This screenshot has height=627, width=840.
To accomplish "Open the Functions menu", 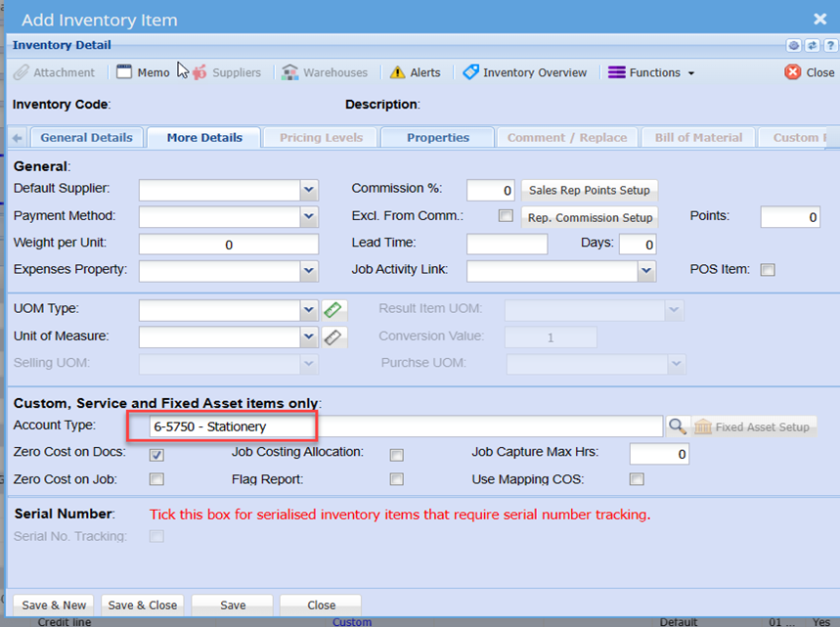I will 651,72.
